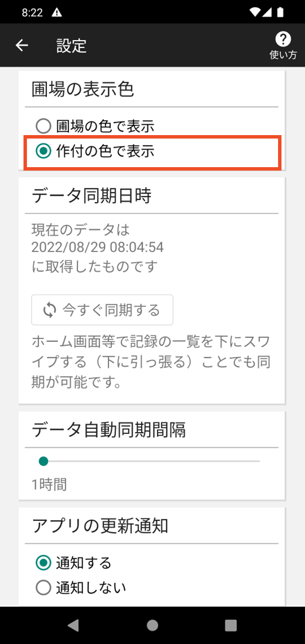Tap the battery icon in status bar
The width and height of the screenshot is (305, 644).
coord(280,12)
